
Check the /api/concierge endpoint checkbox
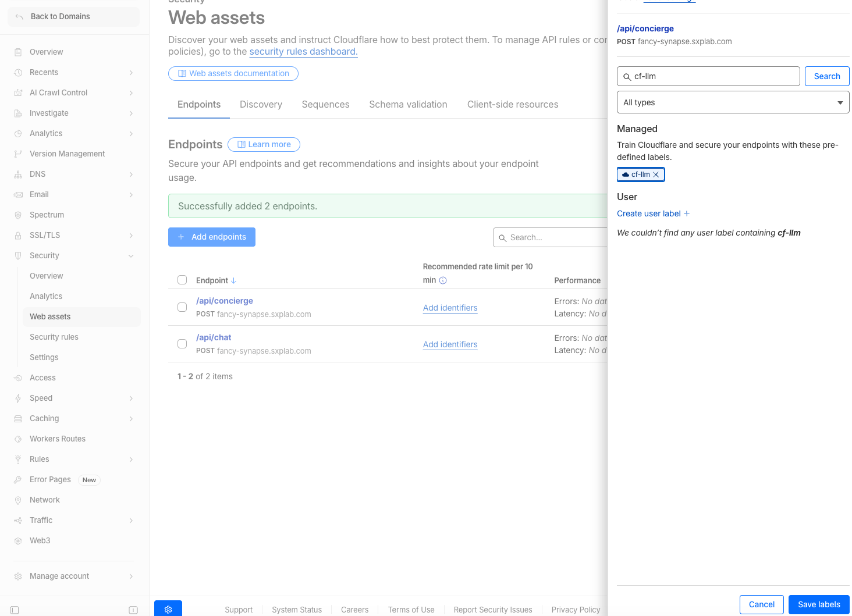[182, 307]
